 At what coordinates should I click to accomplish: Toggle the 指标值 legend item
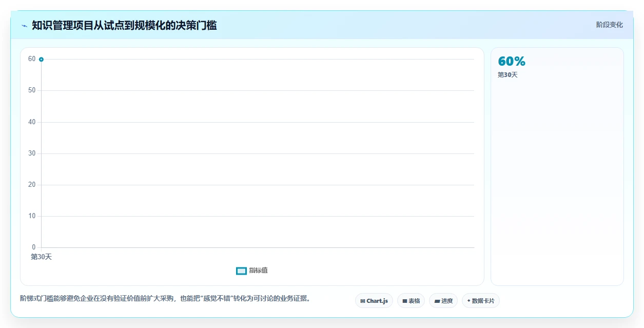pos(252,271)
